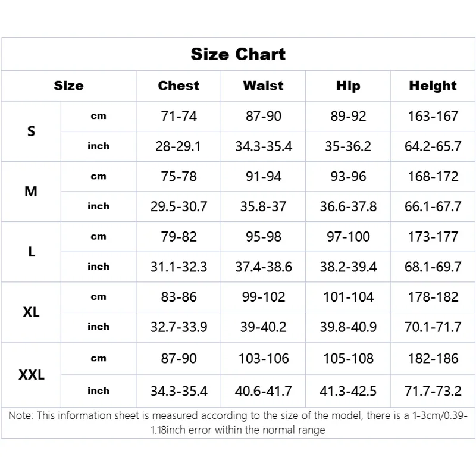Click the 41.3-42.5 hip value
The image size is (476, 476).
(348, 391)
